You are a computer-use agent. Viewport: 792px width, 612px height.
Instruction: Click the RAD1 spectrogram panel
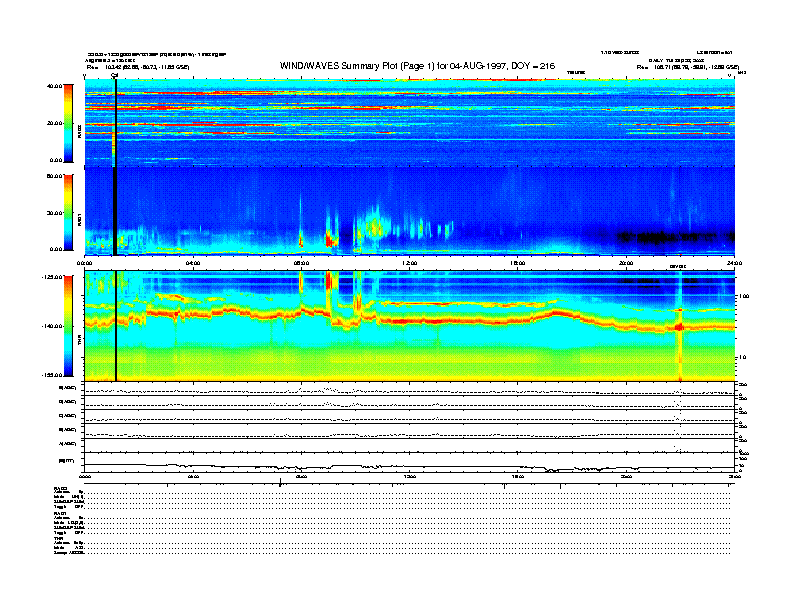[x=410, y=211]
